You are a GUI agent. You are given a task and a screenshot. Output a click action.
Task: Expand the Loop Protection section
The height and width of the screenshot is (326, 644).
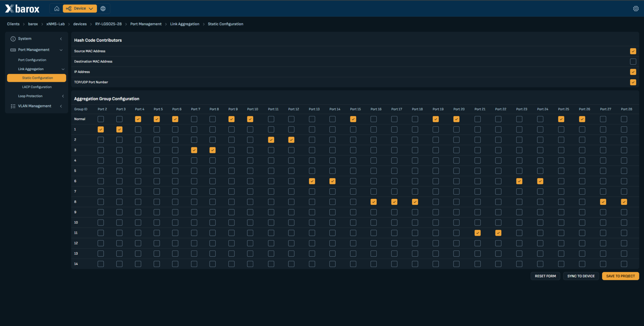click(63, 96)
